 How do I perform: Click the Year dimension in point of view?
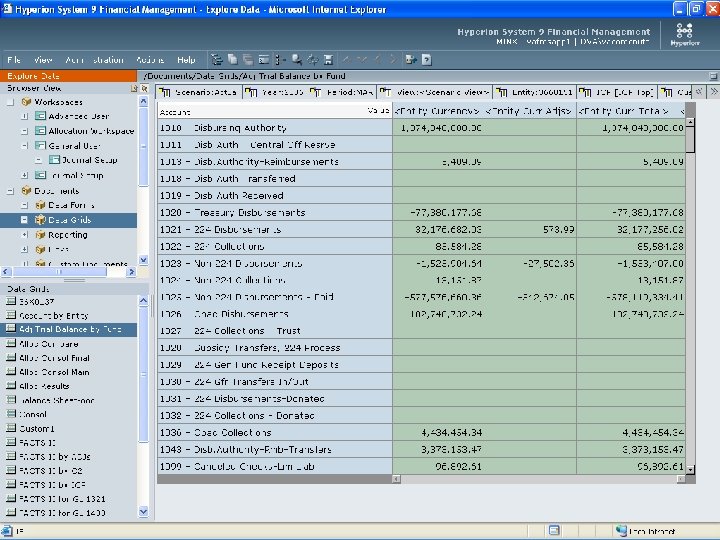274,92
